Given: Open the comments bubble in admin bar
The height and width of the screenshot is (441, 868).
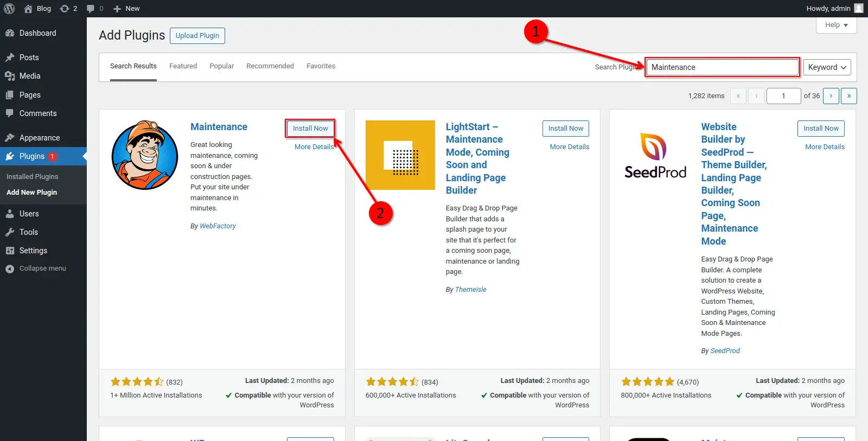Looking at the screenshot, I should point(95,8).
